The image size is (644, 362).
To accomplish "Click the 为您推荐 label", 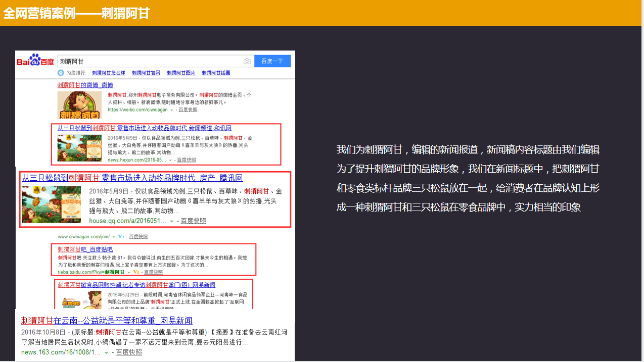I will (77, 73).
